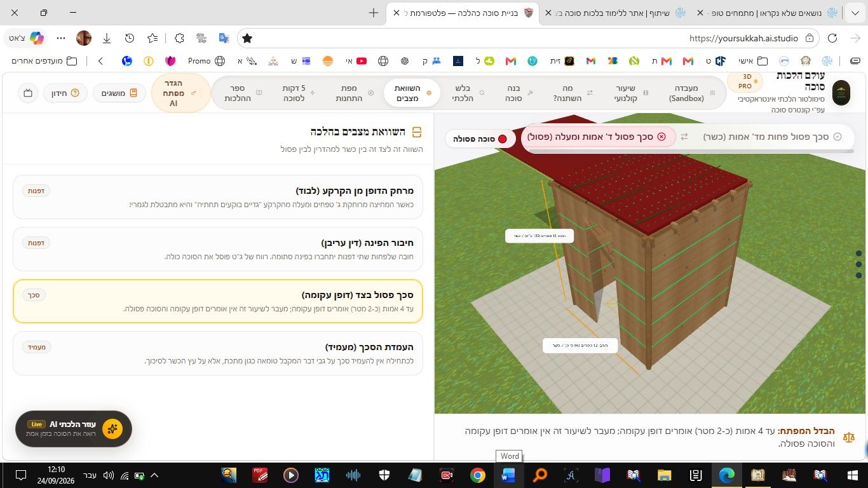Click the TV icon button in the site header
Screen dimensions: 868x488
click(27, 93)
